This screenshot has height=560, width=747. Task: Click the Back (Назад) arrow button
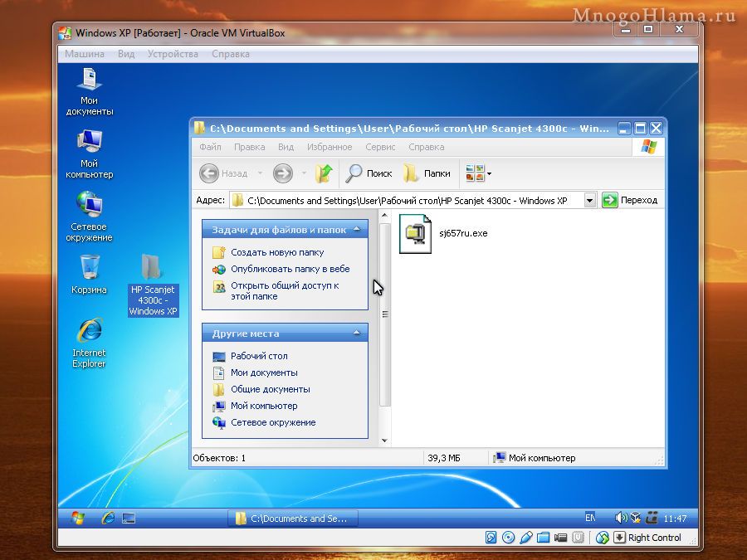[x=208, y=173]
